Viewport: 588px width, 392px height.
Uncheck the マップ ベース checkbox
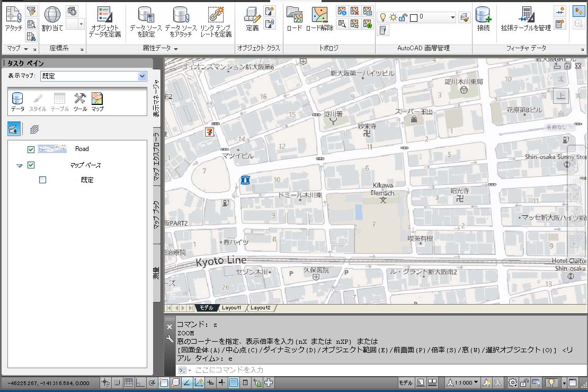(31, 165)
